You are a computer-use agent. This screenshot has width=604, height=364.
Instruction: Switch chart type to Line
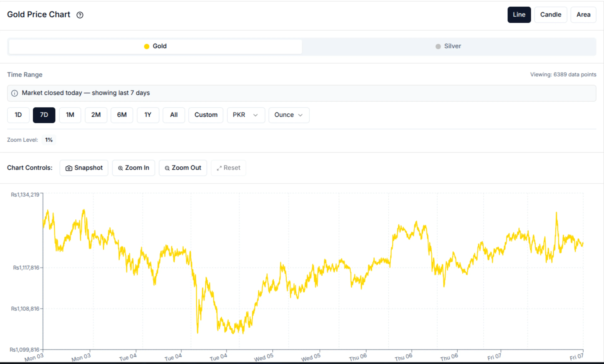tap(519, 15)
